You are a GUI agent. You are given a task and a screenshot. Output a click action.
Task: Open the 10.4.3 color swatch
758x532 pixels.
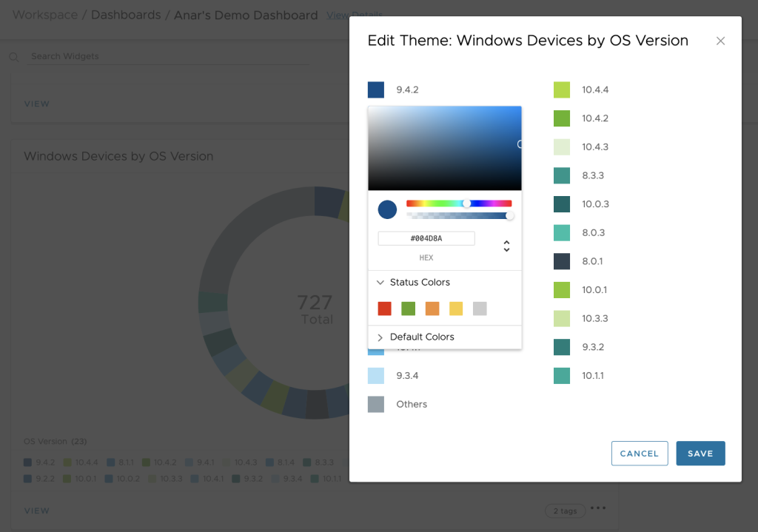562,147
